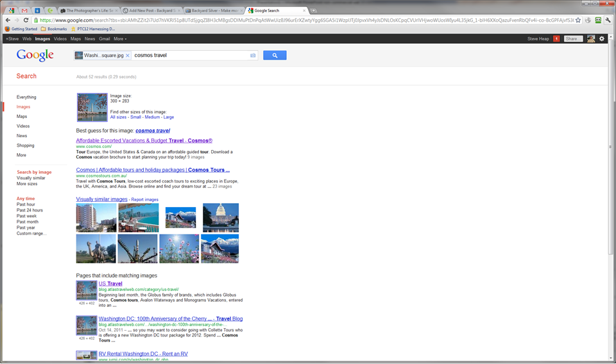Open the Cosmos Tours holiday packages result
This screenshot has width=616, height=364.
[x=153, y=170]
